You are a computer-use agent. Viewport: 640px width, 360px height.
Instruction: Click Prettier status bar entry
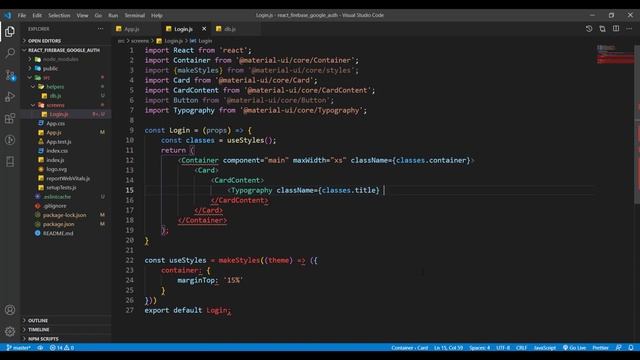pyautogui.click(x=600, y=348)
